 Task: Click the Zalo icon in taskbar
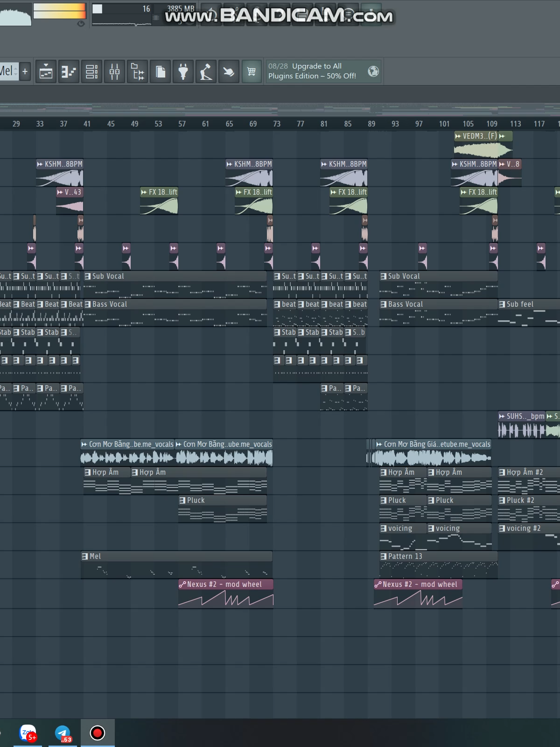coord(28,733)
